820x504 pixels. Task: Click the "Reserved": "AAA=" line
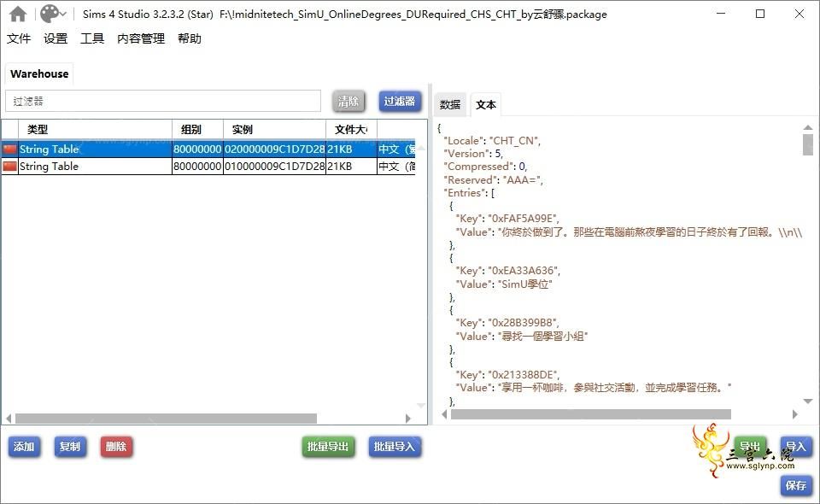point(493,180)
